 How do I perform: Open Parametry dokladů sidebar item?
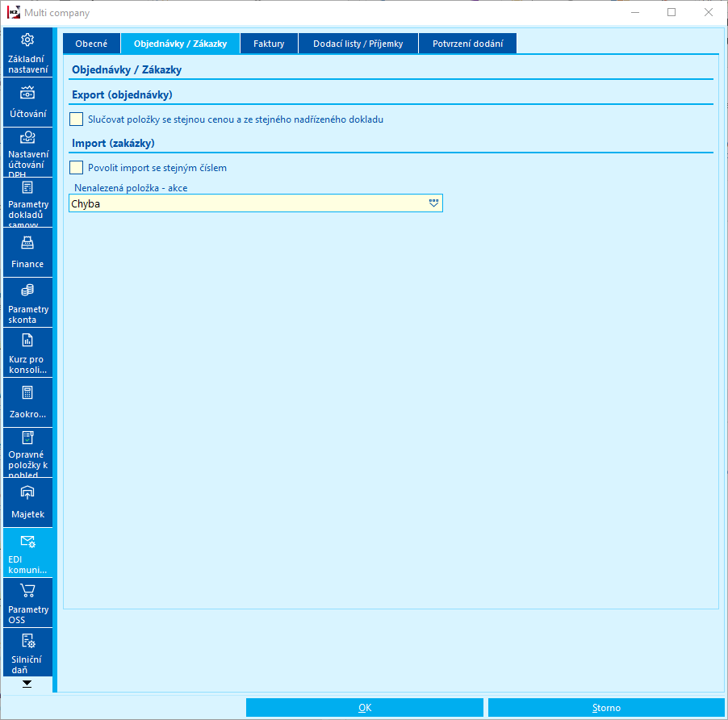coord(27,203)
